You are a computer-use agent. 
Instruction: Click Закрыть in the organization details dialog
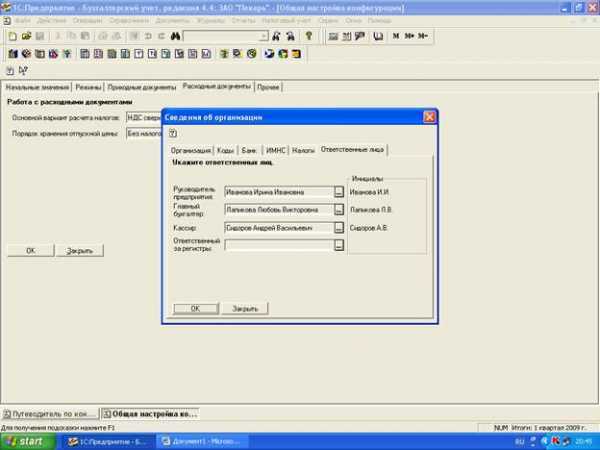pos(245,308)
